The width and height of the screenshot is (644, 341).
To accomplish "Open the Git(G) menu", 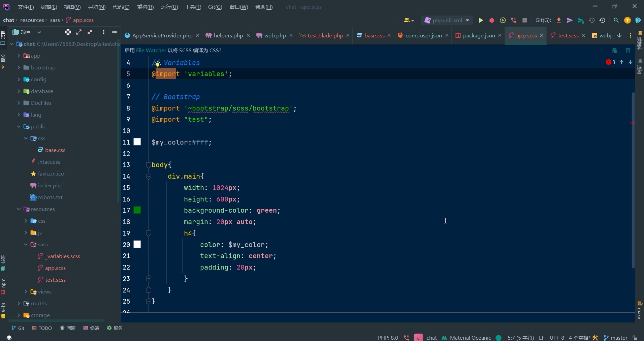I will coord(215,7).
